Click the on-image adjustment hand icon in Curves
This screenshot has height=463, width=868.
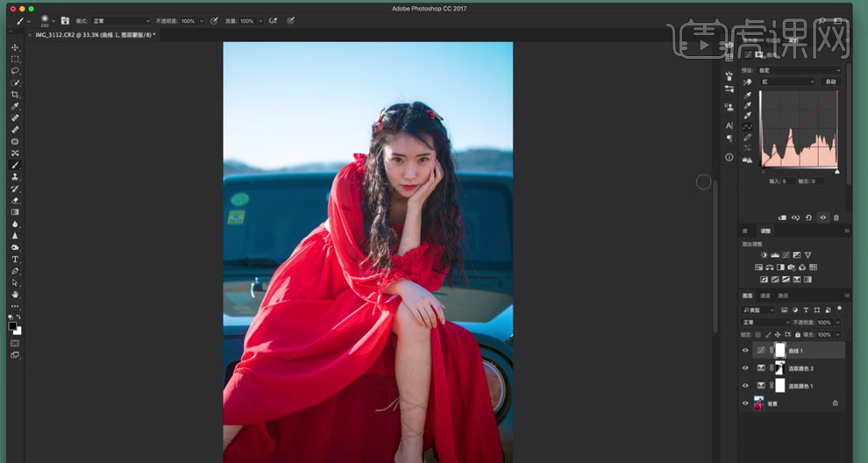(747, 82)
